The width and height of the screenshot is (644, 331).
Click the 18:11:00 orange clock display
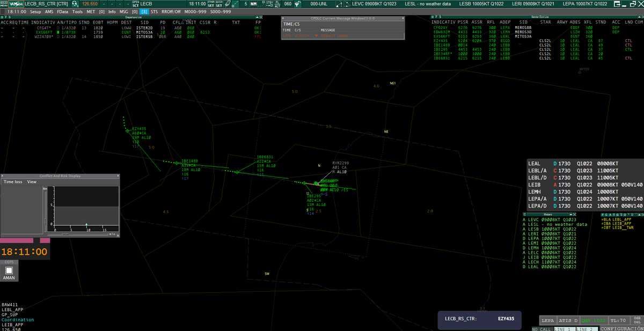tap(24, 252)
